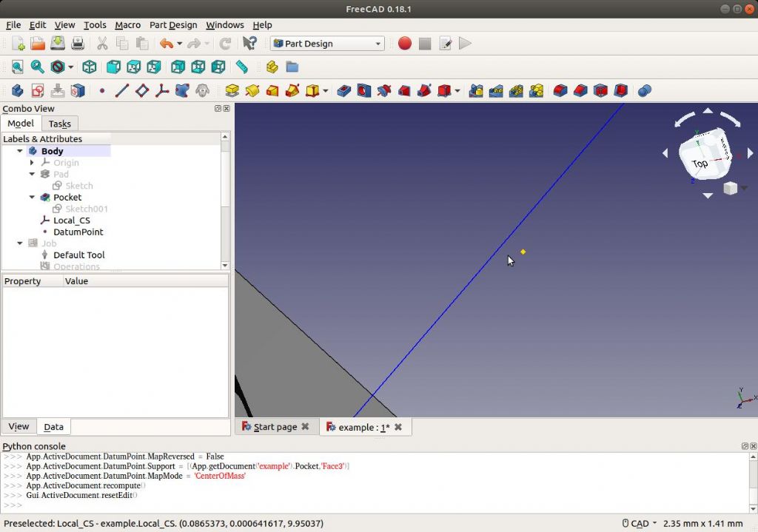Click the Measure distance ruler icon

pyautogui.click(x=242, y=67)
